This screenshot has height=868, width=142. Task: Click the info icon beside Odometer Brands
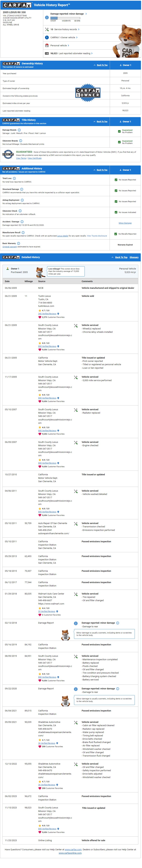pyautogui.click(x=20, y=141)
